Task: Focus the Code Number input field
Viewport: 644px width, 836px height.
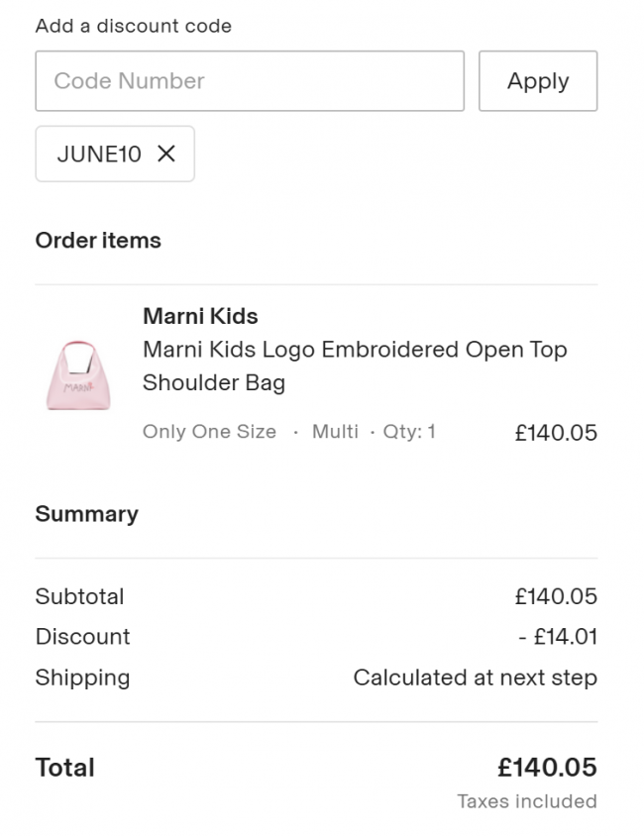Action: coord(250,81)
